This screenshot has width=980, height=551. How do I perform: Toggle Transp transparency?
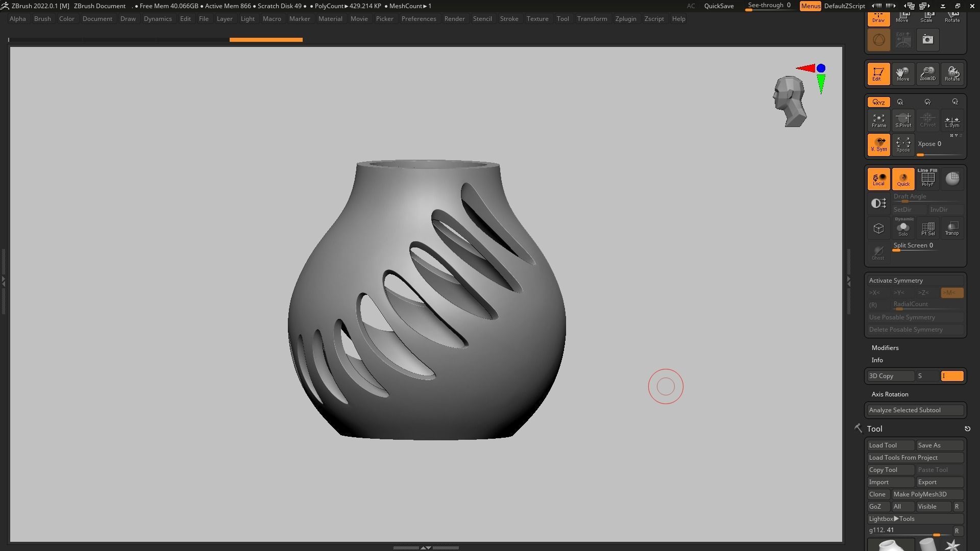pos(952,228)
